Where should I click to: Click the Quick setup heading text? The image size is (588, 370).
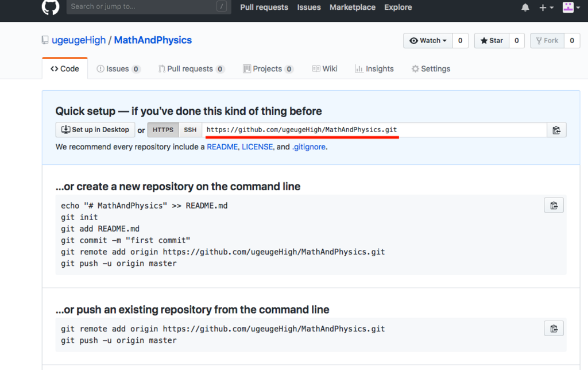point(188,111)
